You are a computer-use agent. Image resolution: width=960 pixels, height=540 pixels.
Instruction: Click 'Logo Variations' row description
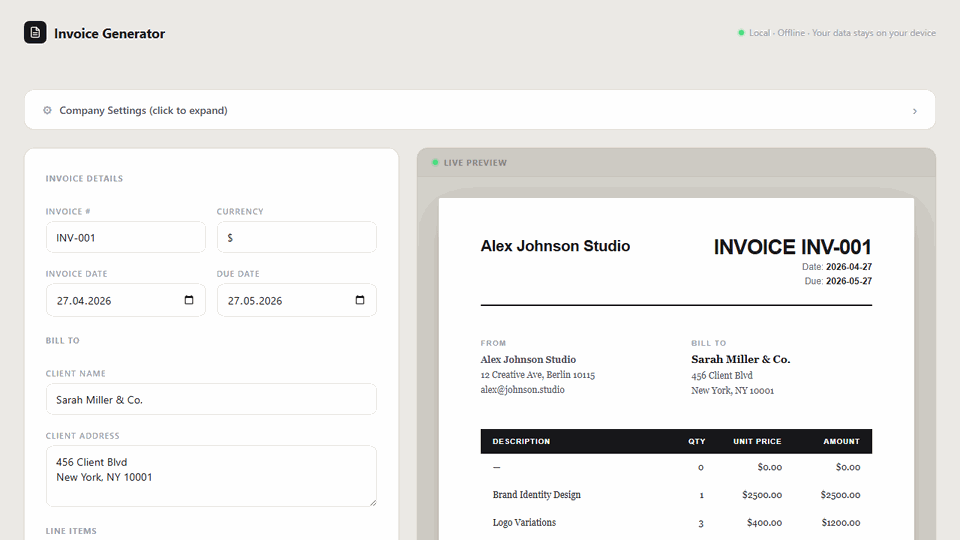524,522
